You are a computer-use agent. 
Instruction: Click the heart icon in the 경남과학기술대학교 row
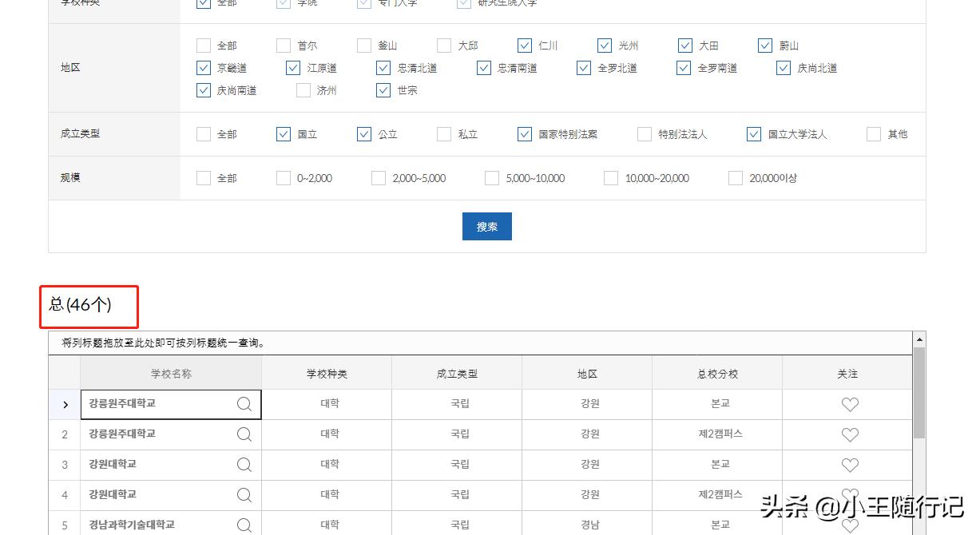(x=849, y=526)
